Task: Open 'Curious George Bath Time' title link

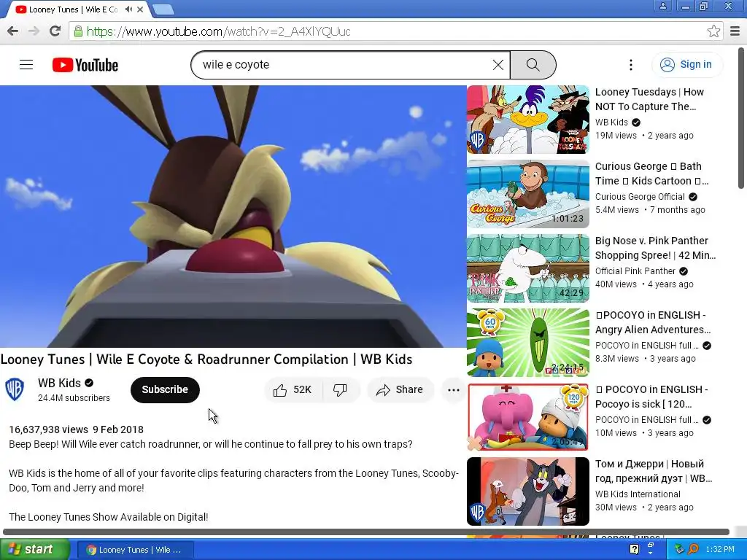Action: (x=651, y=174)
